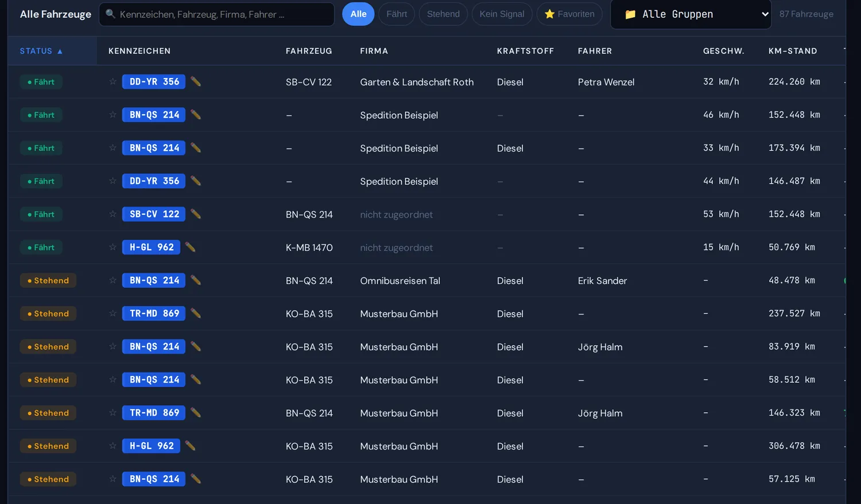Focus the Kennzeichen search field
The image size is (861, 504).
(x=216, y=14)
